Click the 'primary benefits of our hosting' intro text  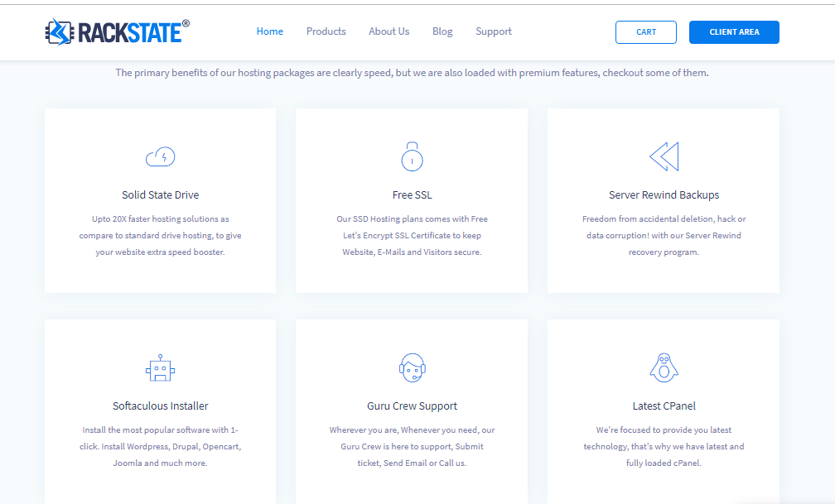coord(413,72)
